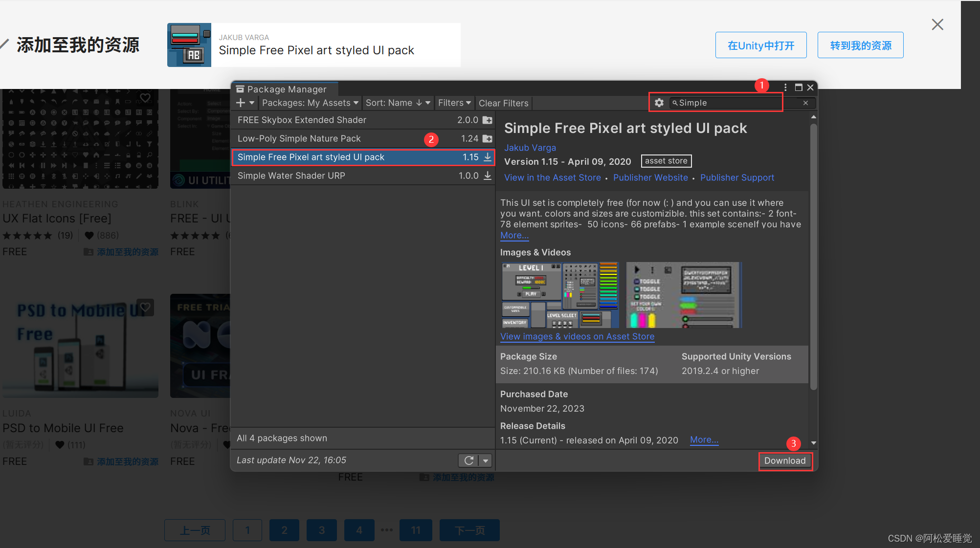Image resolution: width=980 pixels, height=548 pixels.
Task: Click the star rating under UX Flat Icons
Action: click(27, 236)
